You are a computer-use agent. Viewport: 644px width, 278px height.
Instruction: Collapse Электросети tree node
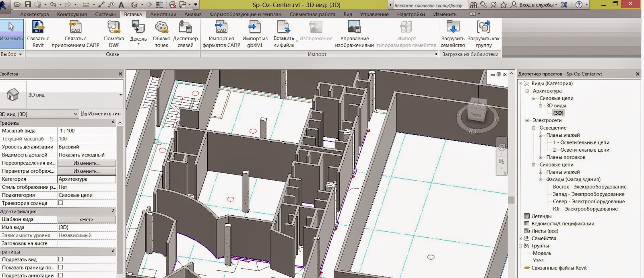tap(527, 120)
